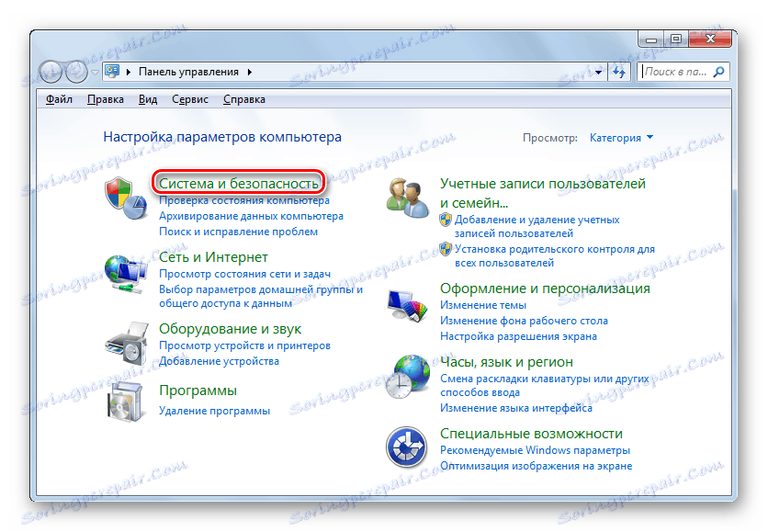The height and width of the screenshot is (532, 768).
Task: Open the Programs disc box icon
Action: pyautogui.click(x=125, y=402)
